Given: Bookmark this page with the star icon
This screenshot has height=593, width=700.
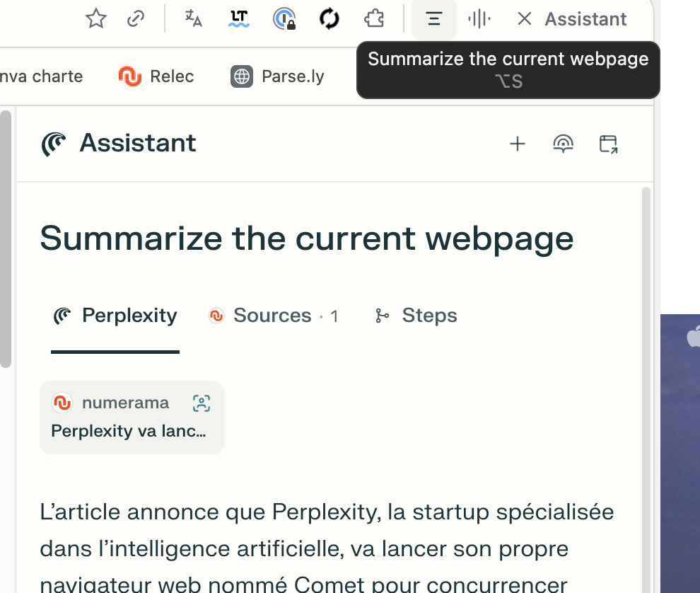Looking at the screenshot, I should click(x=95, y=19).
